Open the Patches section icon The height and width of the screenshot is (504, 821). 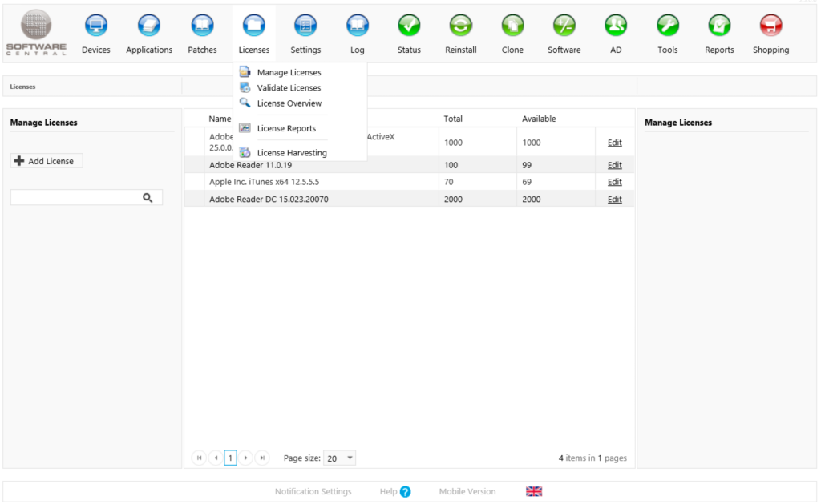tap(202, 25)
